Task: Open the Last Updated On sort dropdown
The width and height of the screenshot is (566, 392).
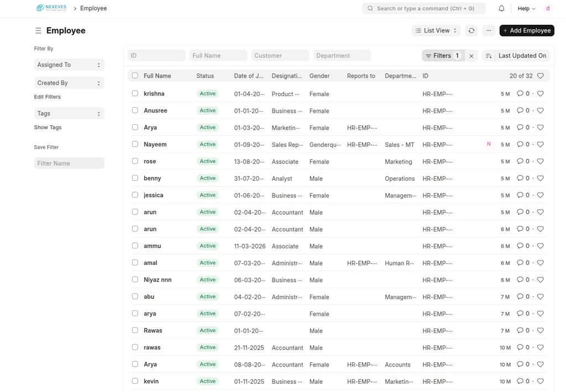Action: [x=522, y=56]
